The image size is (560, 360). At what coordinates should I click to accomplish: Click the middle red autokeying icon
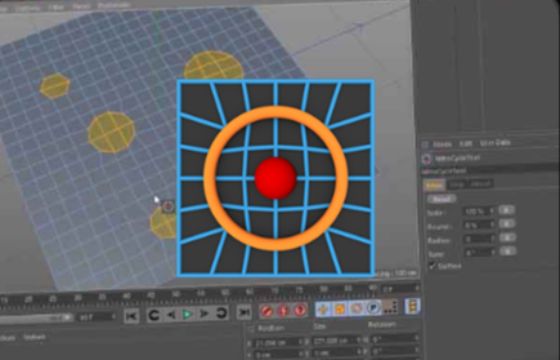coord(283,310)
